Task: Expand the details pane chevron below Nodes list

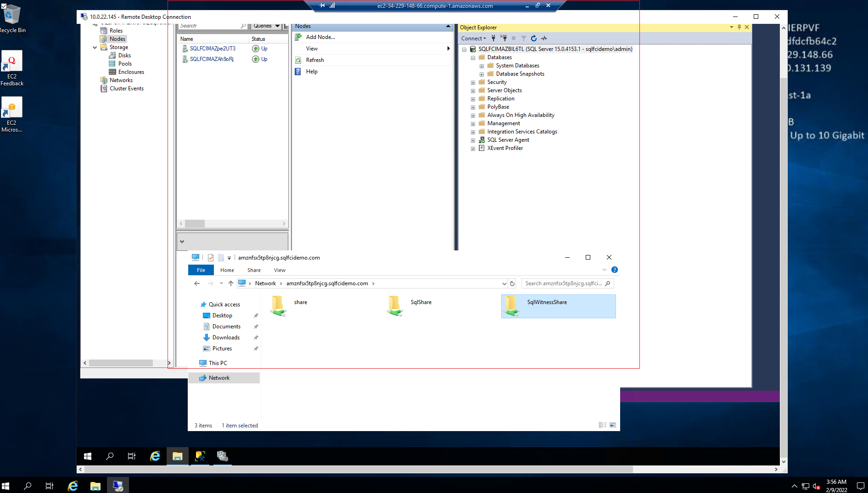Action: (182, 241)
